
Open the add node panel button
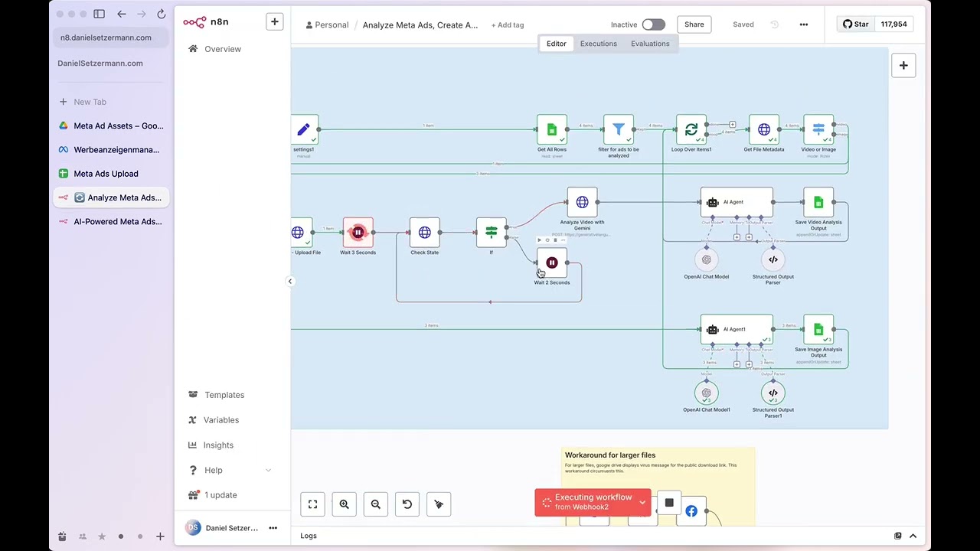[903, 65]
